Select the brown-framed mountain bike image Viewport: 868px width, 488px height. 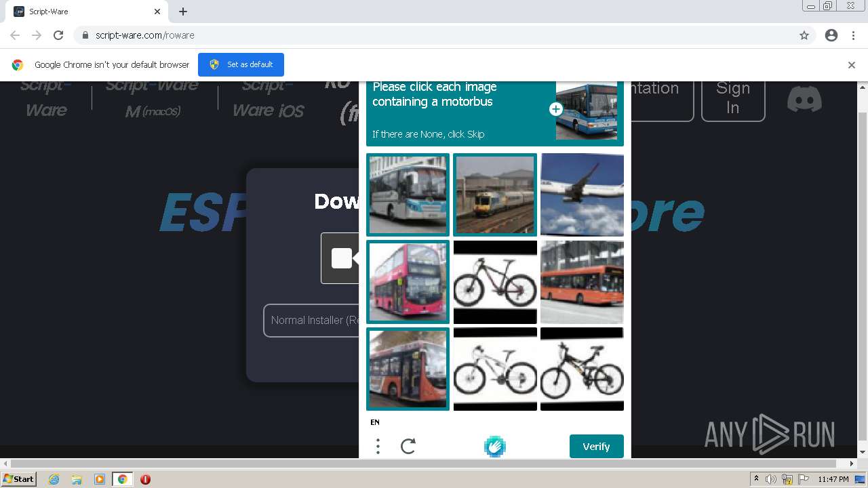pos(495,281)
